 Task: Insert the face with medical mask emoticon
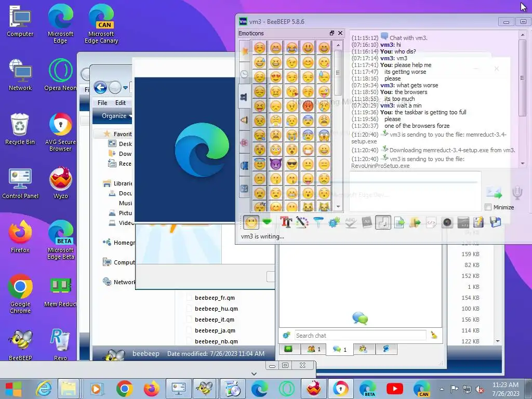[x=308, y=150]
